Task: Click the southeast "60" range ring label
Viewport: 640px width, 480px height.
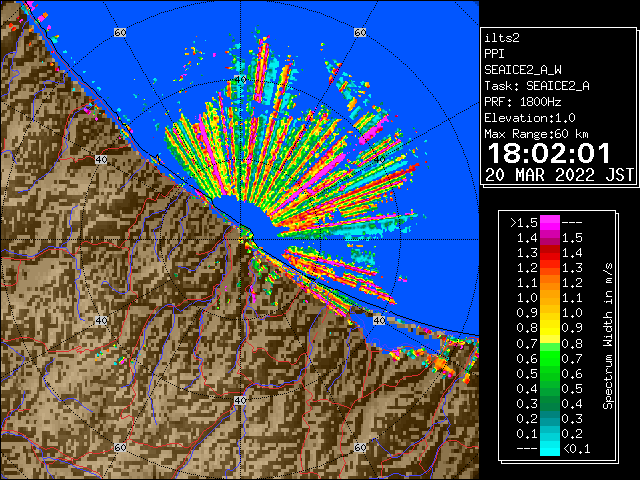Action: click(360, 447)
